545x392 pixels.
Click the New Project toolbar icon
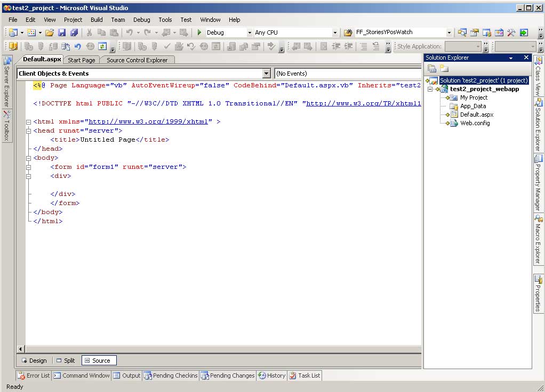[13, 32]
